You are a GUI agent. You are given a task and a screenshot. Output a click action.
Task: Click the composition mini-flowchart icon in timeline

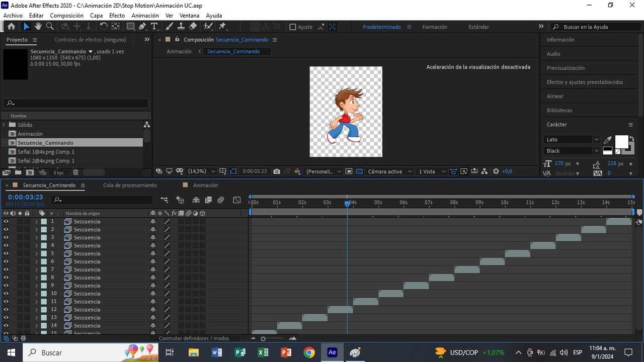coord(164,200)
